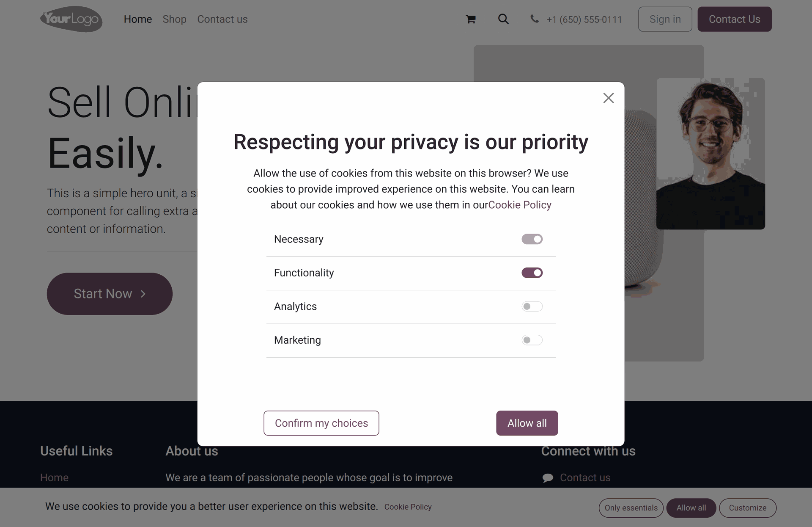Click Confirm my choices button
This screenshot has width=812, height=527.
(321, 423)
